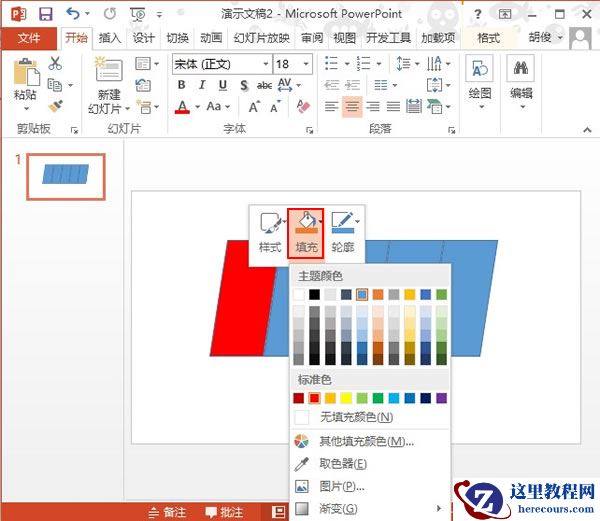
Task: Apply strikethrough abc formatting
Action: tap(264, 85)
